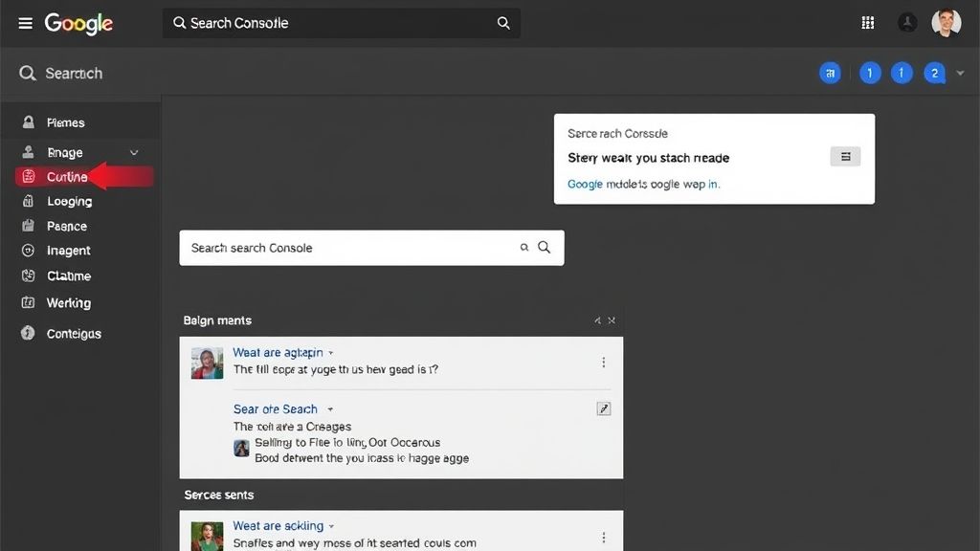Open dropdown arrow next to Weat are agtapin
The height and width of the screenshot is (551, 980).
point(331,353)
